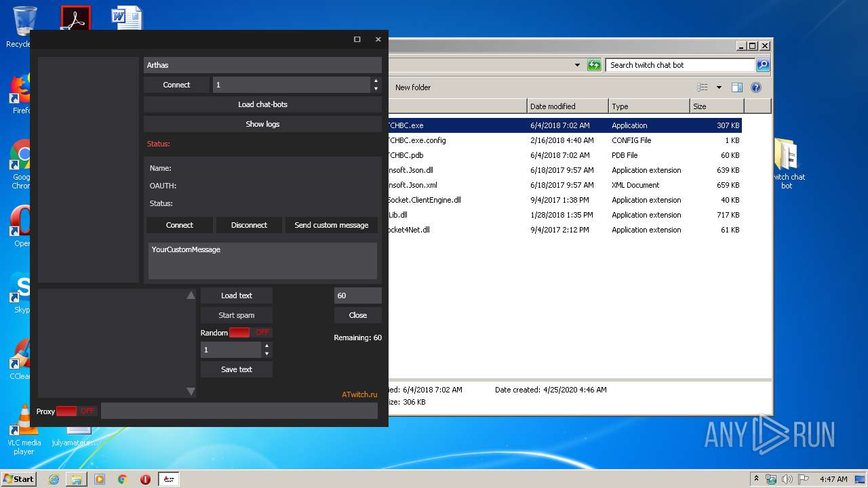This screenshot has height=488, width=868.
Task: Open the twitch chat bot desktop folder
Action: [x=787, y=165]
